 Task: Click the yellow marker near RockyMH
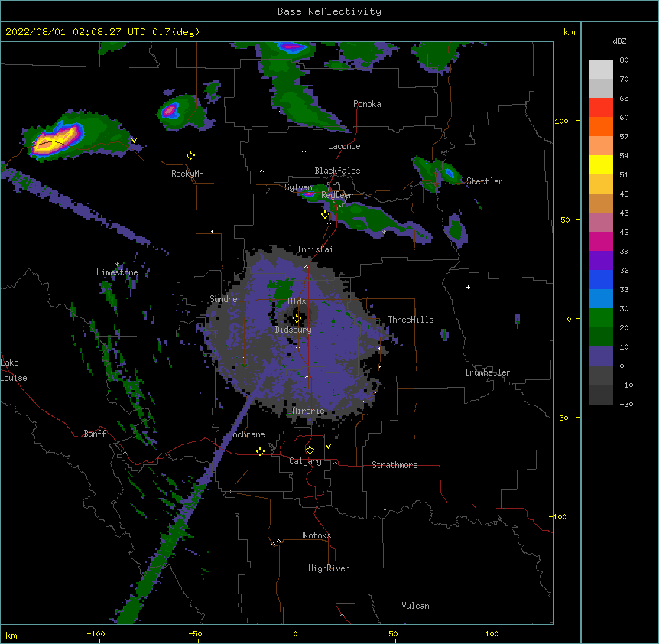click(190, 156)
